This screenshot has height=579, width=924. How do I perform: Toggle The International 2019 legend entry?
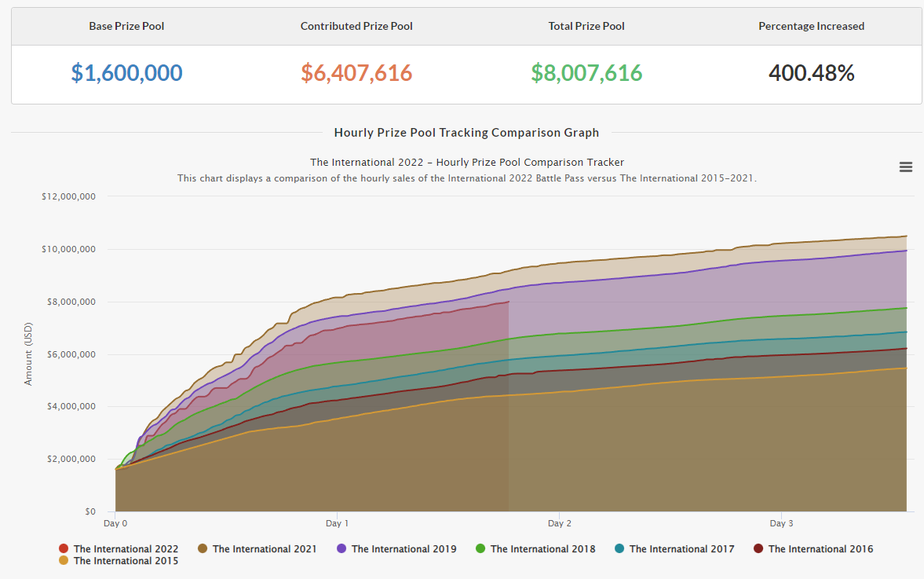click(x=404, y=549)
